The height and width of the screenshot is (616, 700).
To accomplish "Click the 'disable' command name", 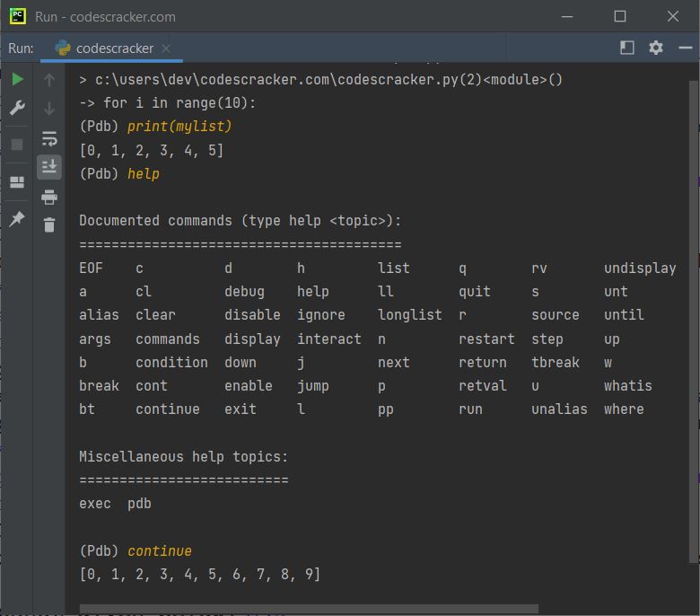I will (252, 315).
